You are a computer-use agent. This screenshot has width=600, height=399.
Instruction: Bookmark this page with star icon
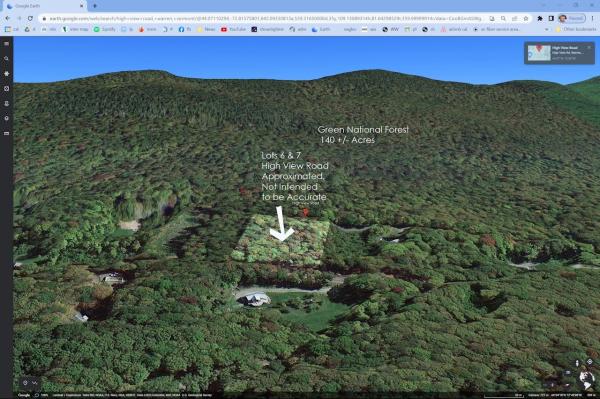526,18
